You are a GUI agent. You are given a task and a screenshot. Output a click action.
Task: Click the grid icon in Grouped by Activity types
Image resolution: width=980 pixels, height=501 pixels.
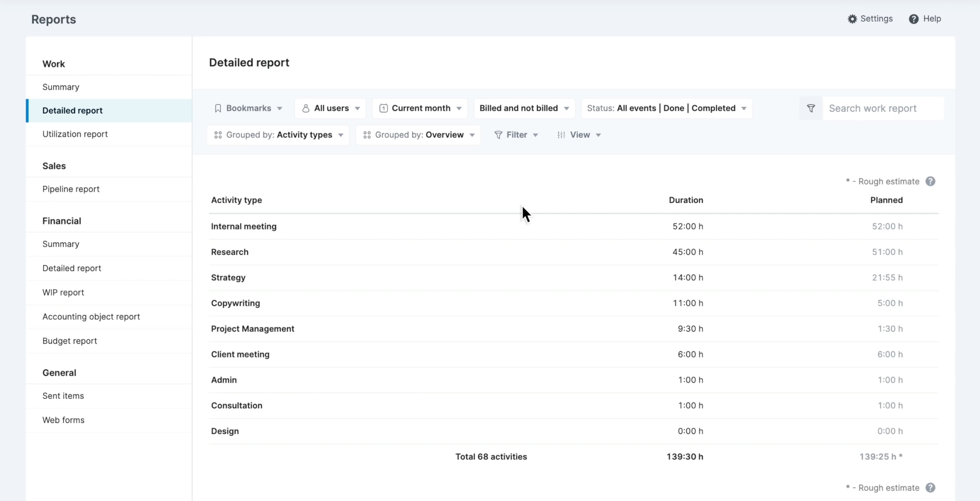pos(218,135)
